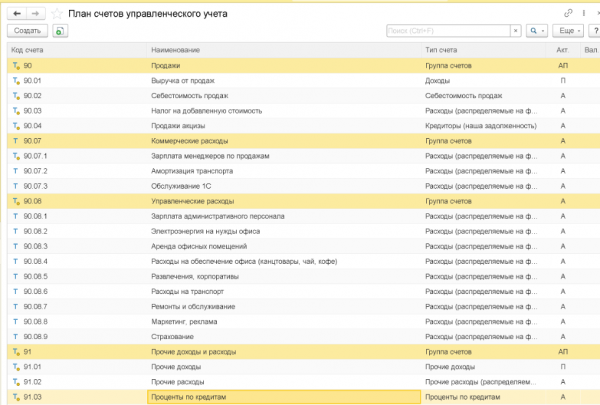Click the vertical dots options icon
Screen dimensions: 600x405
tap(583, 13)
